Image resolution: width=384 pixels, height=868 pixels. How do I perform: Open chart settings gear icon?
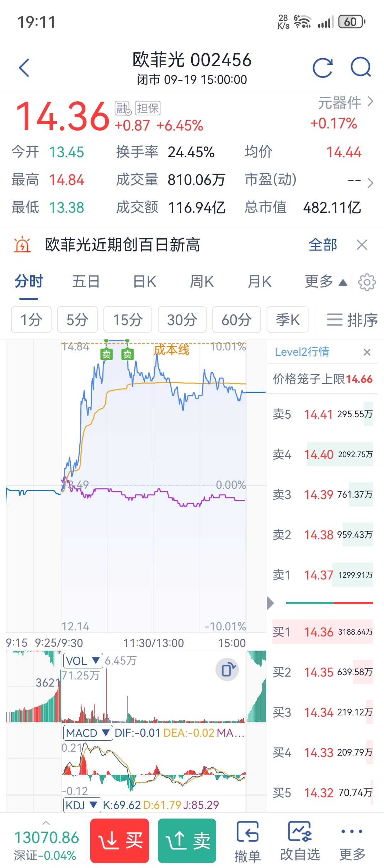(367, 282)
